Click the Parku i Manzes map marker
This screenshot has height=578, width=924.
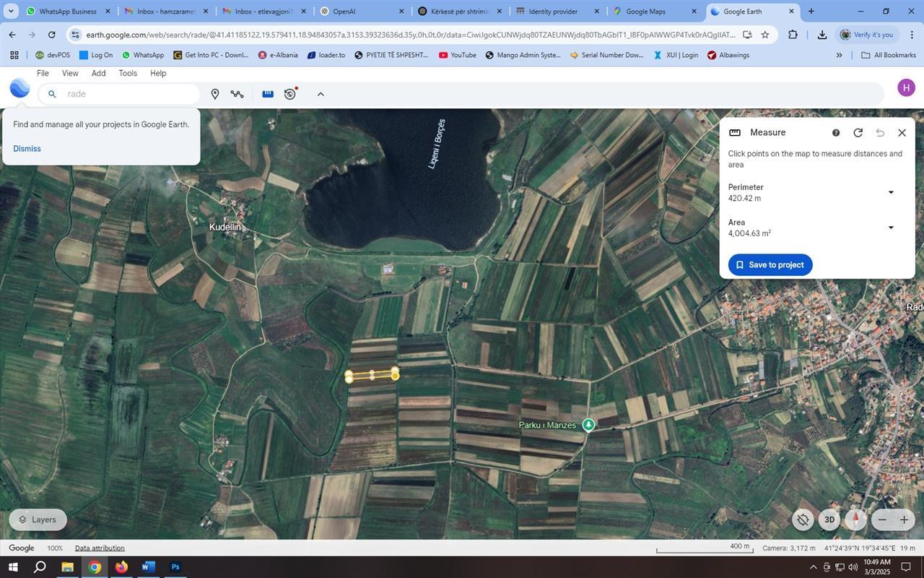click(x=588, y=425)
